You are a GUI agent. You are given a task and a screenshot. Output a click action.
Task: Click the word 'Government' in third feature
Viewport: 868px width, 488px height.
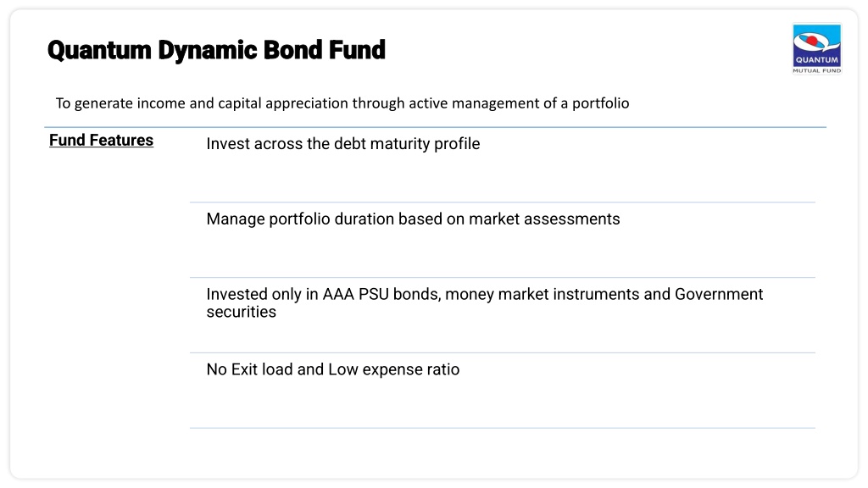coord(719,294)
